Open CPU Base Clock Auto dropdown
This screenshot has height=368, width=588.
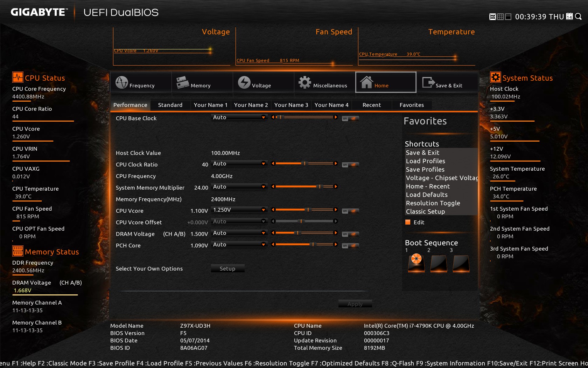click(239, 117)
